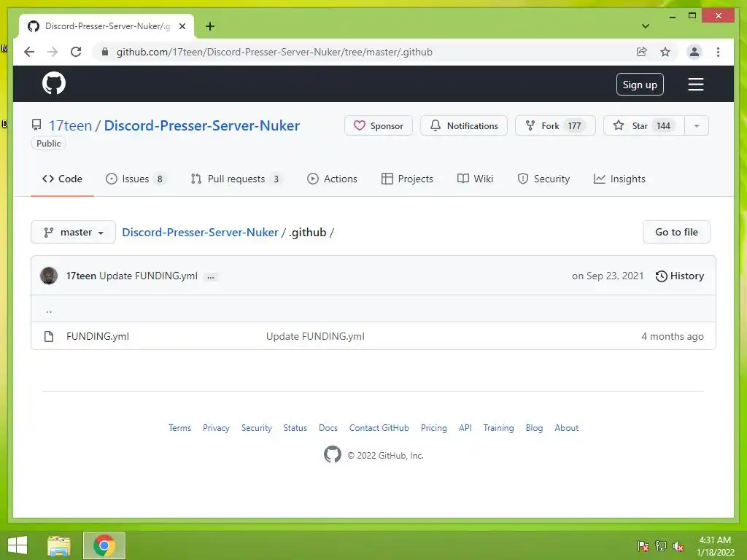Open the Status footer link
Image resolution: width=747 pixels, height=560 pixels.
[295, 427]
